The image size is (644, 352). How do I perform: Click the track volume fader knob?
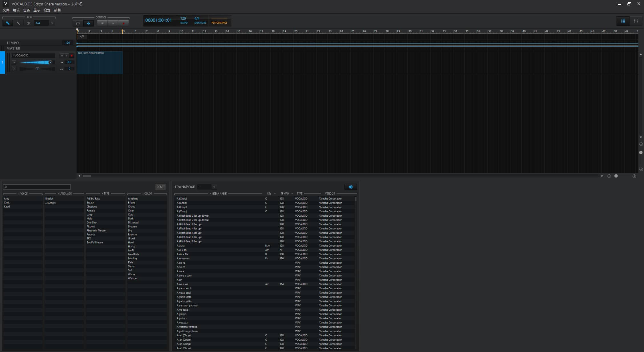point(50,62)
